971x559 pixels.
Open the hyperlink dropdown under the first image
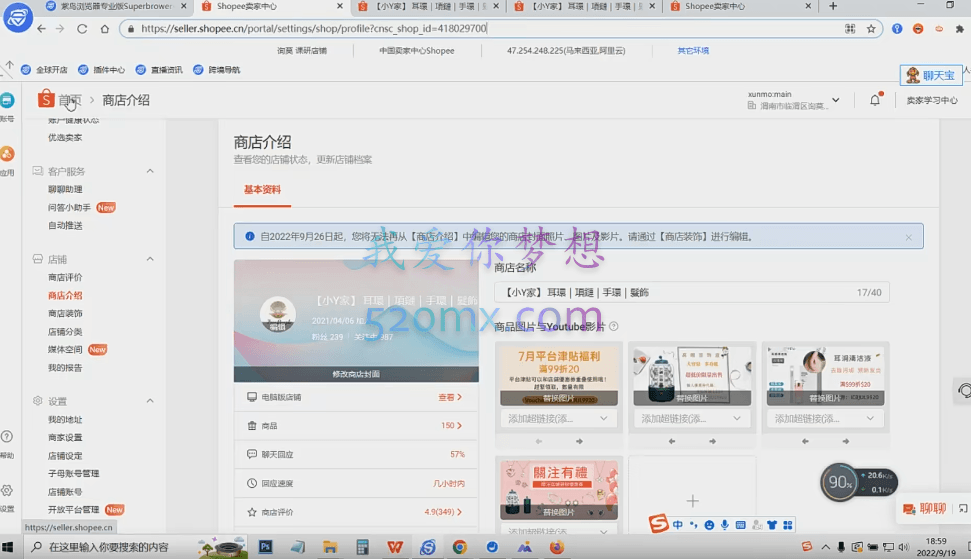point(604,419)
